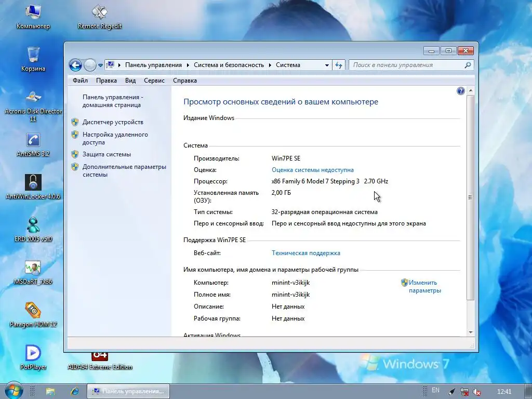Click the computer icon in address bar
The image size is (532, 399).
pos(110,65)
